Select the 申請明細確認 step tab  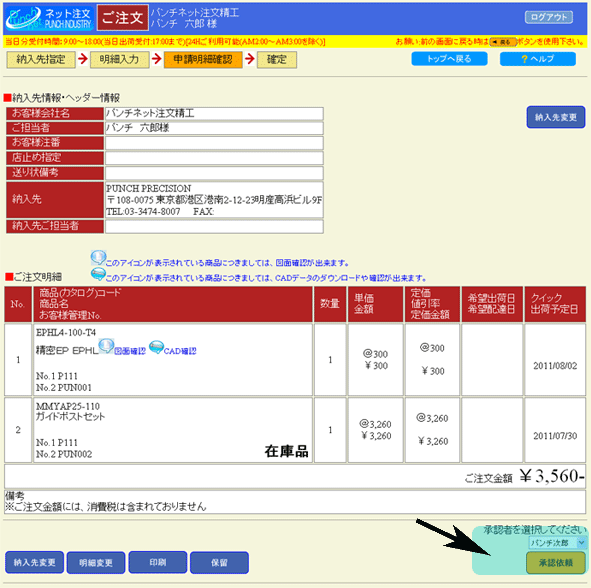[203, 60]
